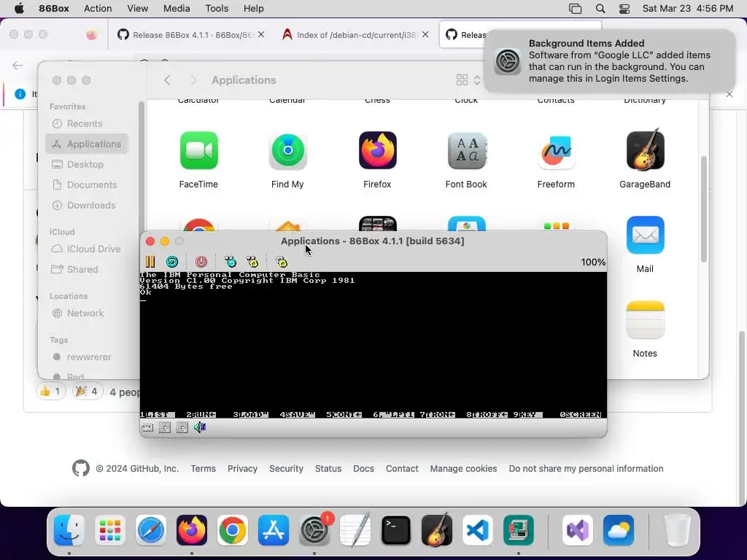This screenshot has width=747, height=560.
Task: Select Applications in Finder sidebar
Action: [x=88, y=144]
